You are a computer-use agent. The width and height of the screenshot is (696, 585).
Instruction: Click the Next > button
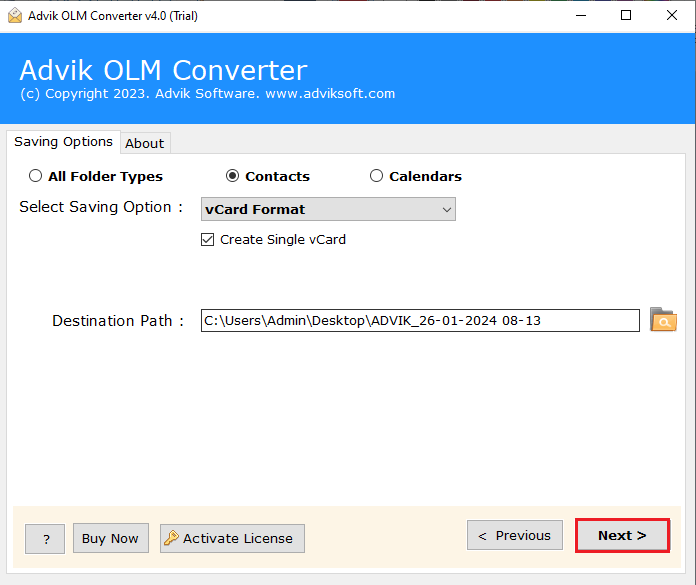click(622, 536)
